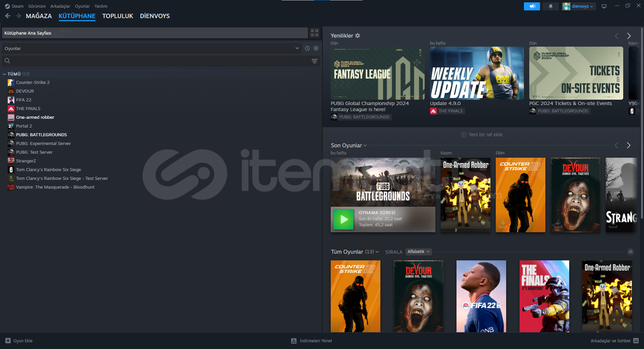Click the library search magnifier icon
Image resolution: width=644 pixels, height=349 pixels.
click(x=7, y=61)
